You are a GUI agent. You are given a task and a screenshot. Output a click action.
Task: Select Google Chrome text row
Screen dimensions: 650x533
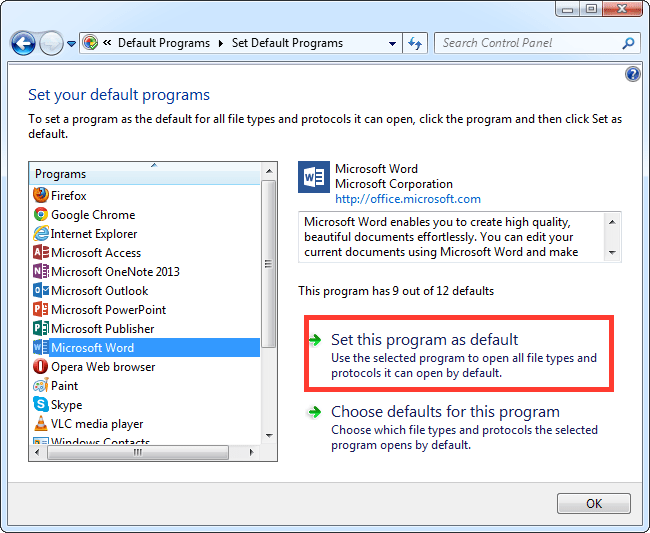pyautogui.click(x=93, y=215)
